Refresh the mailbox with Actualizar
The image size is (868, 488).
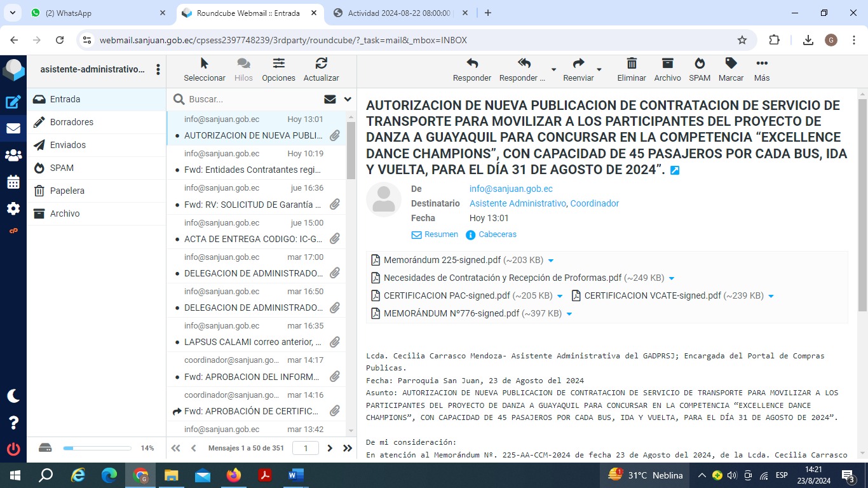321,69
